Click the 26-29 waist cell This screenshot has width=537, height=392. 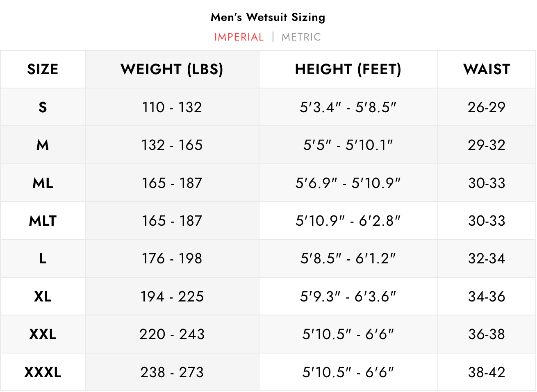[487, 107]
